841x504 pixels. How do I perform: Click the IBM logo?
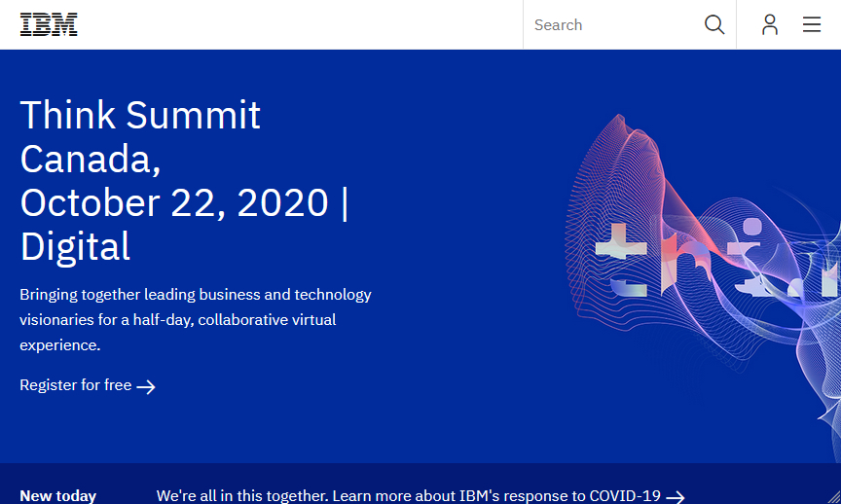pos(49,24)
